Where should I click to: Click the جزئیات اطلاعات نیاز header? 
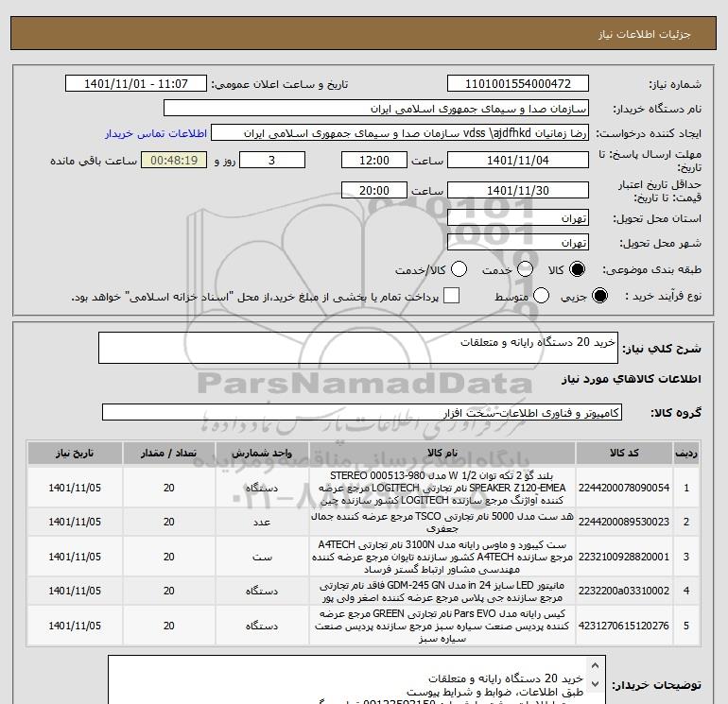click(645, 34)
